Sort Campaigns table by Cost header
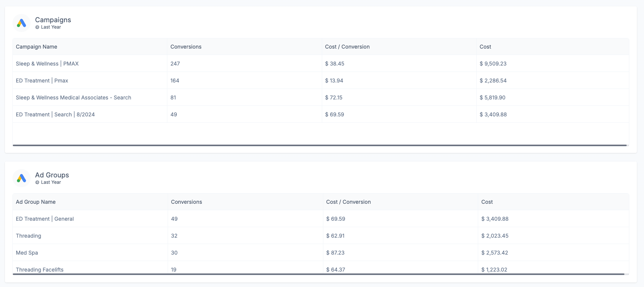The width and height of the screenshot is (644, 287). pyautogui.click(x=485, y=47)
